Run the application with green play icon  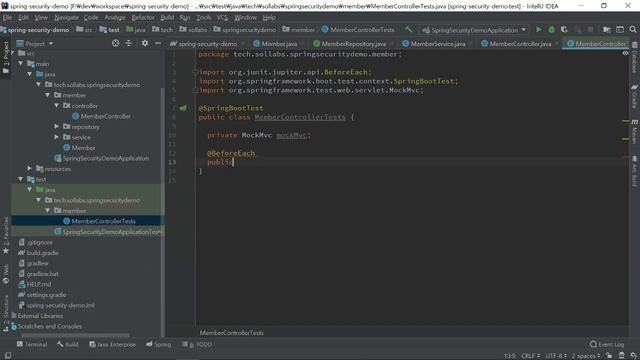click(539, 29)
